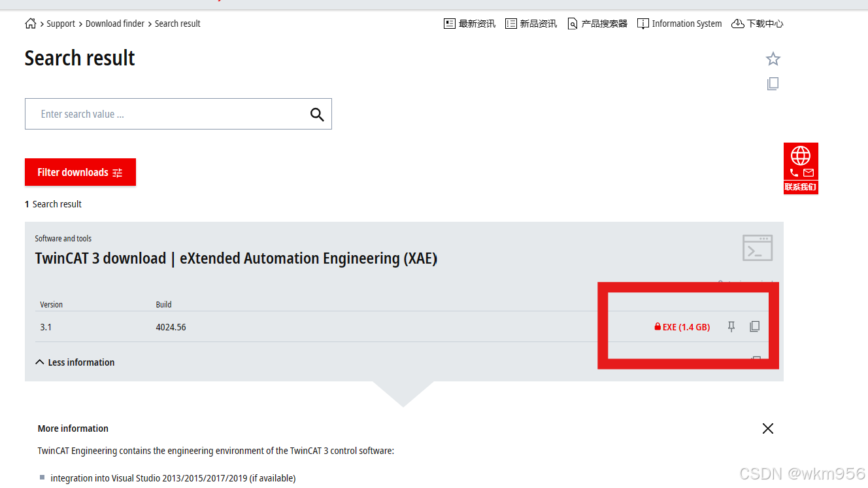Open Filter downloads button

[80, 172]
